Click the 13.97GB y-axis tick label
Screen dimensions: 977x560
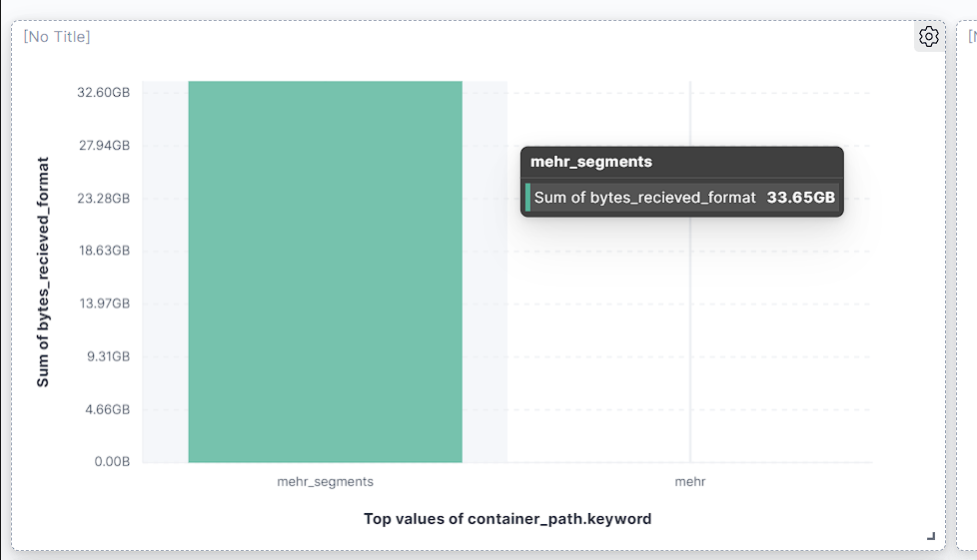tap(104, 303)
